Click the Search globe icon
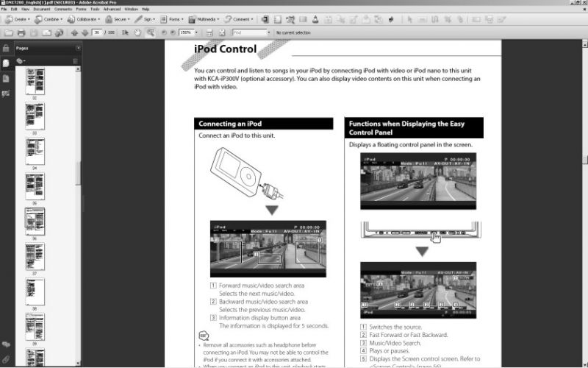The height and width of the screenshot is (368, 588). point(59,32)
